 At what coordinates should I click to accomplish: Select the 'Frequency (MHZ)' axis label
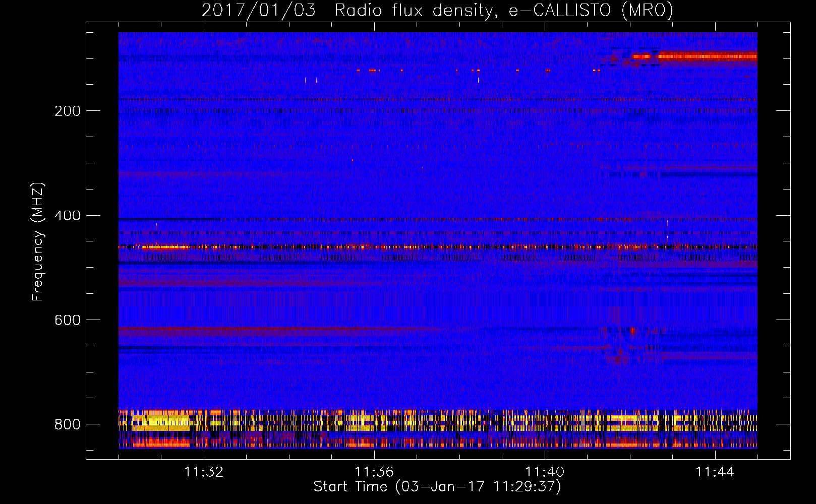click(37, 242)
